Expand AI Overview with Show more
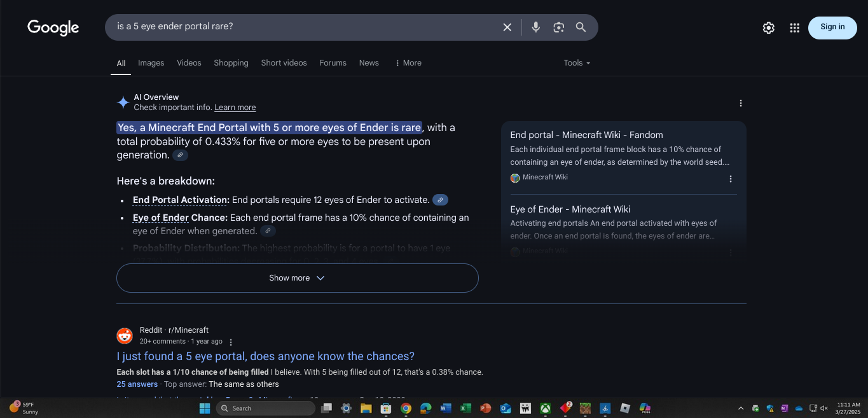 pos(297,278)
